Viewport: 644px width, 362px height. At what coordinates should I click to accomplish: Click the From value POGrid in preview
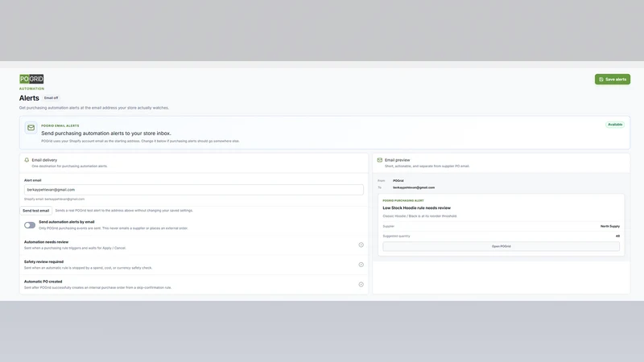[x=398, y=180]
